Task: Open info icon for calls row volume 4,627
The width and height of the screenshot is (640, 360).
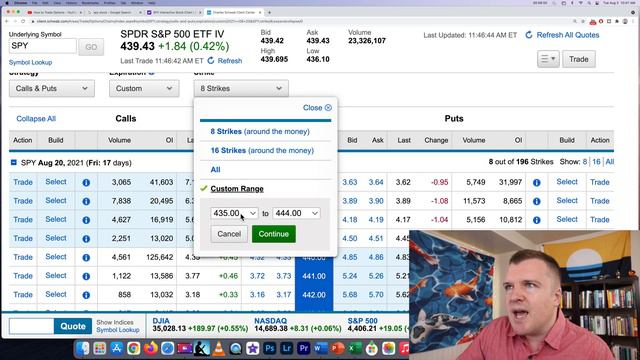Action: [86, 220]
